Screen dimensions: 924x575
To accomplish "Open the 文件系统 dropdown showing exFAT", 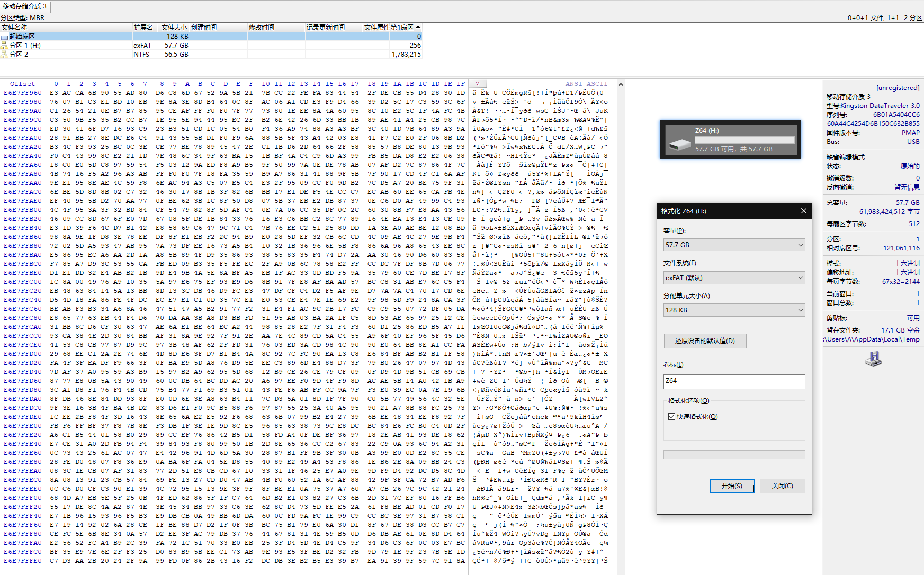I will tap(734, 277).
